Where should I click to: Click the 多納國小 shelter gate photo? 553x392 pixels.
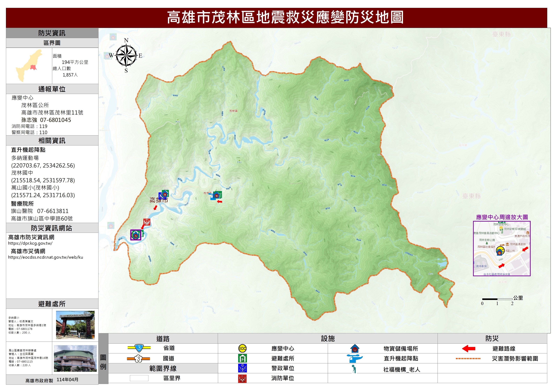[75, 325]
